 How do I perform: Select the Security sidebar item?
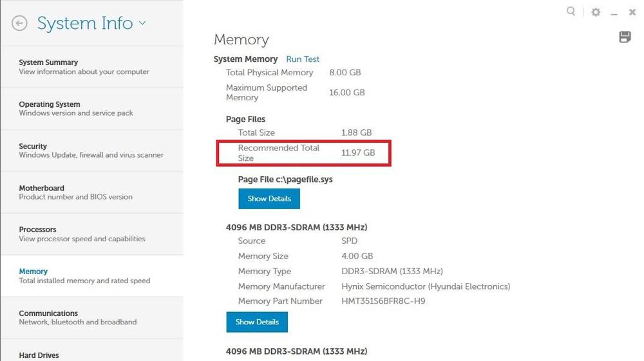click(91, 151)
